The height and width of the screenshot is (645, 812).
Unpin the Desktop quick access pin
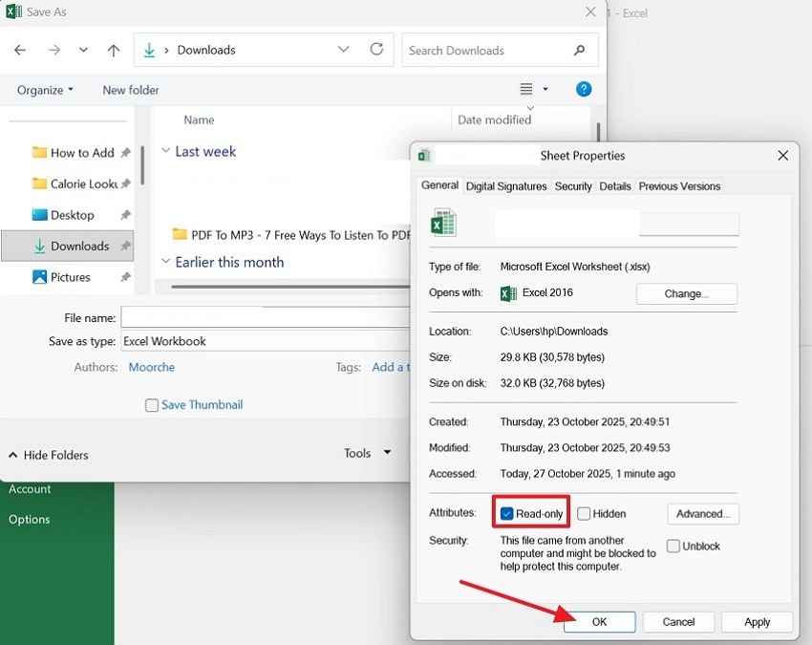click(125, 215)
